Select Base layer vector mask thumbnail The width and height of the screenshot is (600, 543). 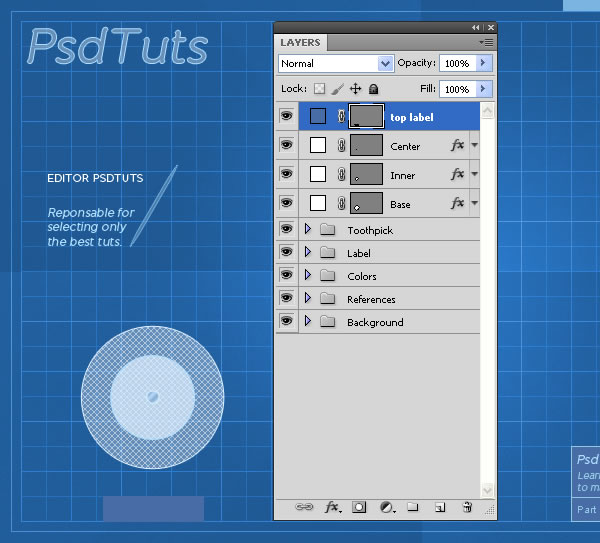[366, 203]
